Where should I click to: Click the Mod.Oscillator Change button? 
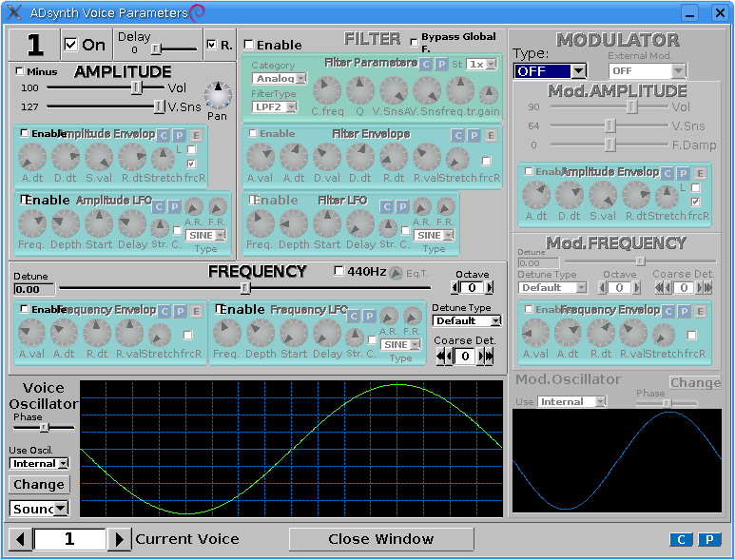[695, 383]
